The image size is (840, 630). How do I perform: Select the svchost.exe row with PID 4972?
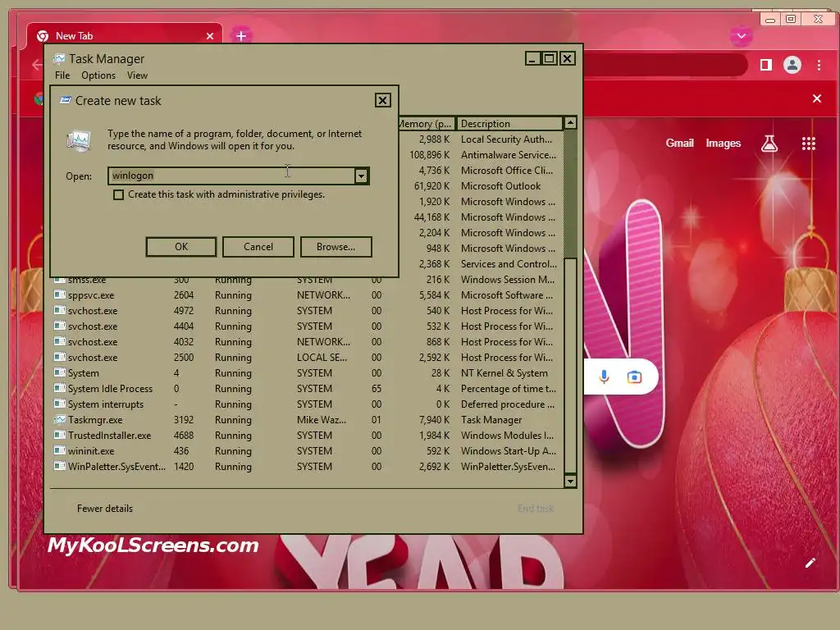pyautogui.click(x=308, y=311)
